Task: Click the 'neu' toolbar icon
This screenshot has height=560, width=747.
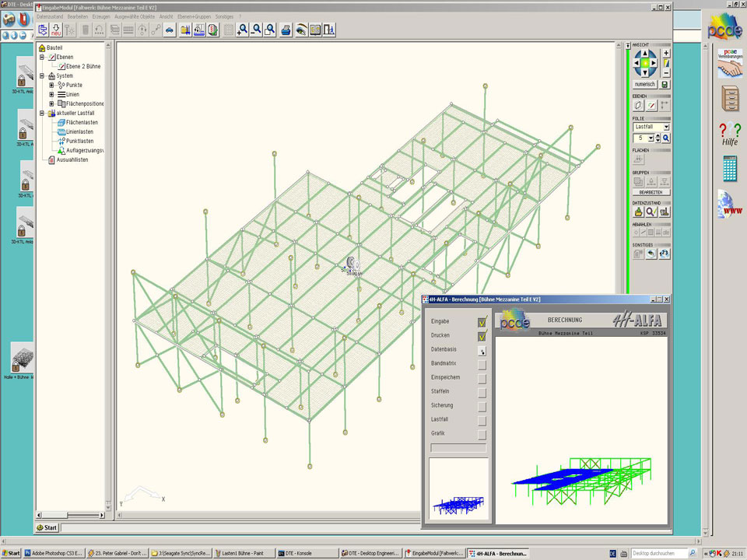Action: tap(56, 30)
